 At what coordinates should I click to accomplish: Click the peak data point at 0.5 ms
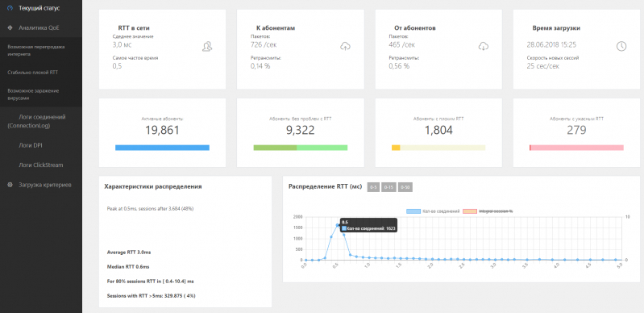coord(337,225)
